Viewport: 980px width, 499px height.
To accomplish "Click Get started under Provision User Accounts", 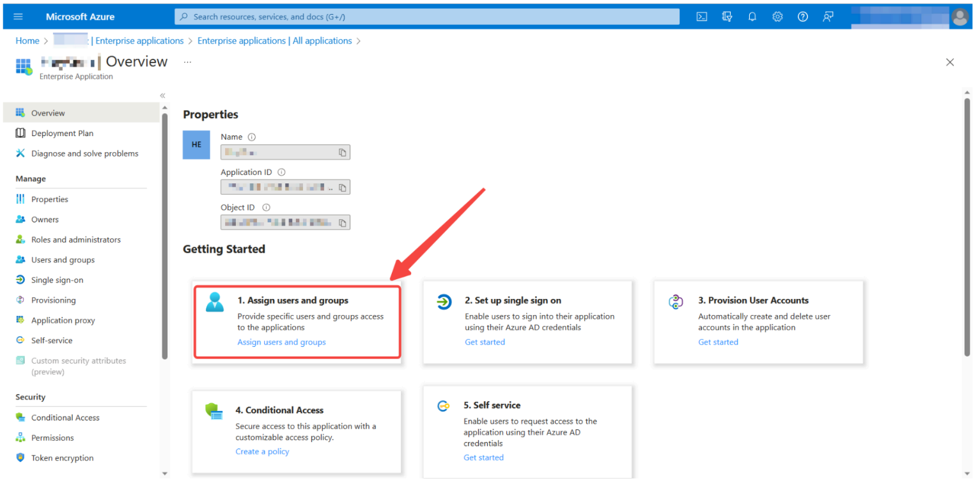I will pos(718,342).
